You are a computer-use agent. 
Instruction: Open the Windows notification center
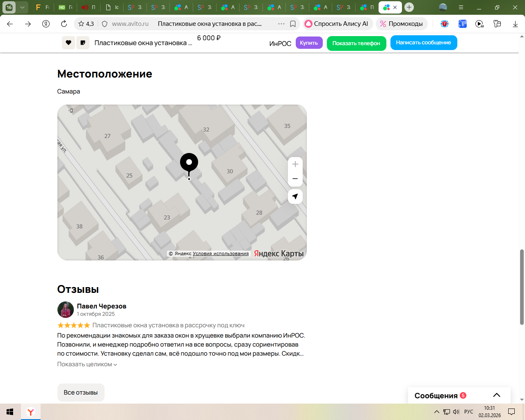pyautogui.click(x=511, y=412)
